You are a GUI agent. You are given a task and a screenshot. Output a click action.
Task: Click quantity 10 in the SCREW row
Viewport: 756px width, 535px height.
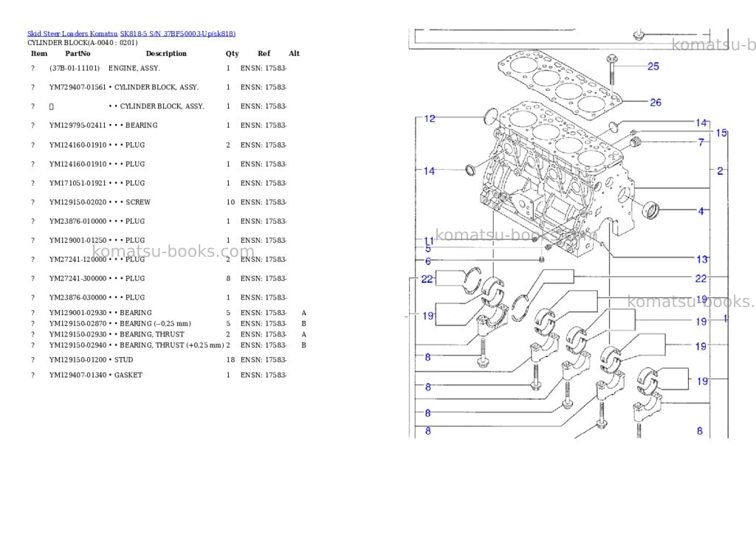pos(230,202)
